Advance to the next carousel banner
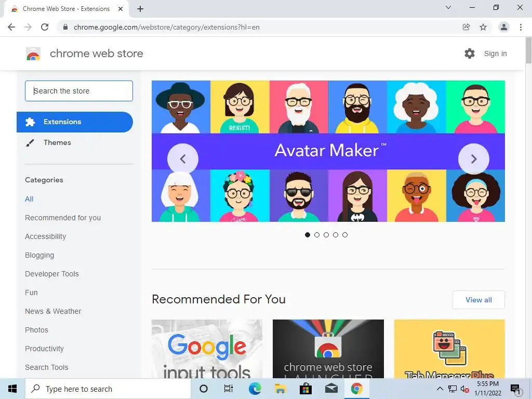 [474, 159]
